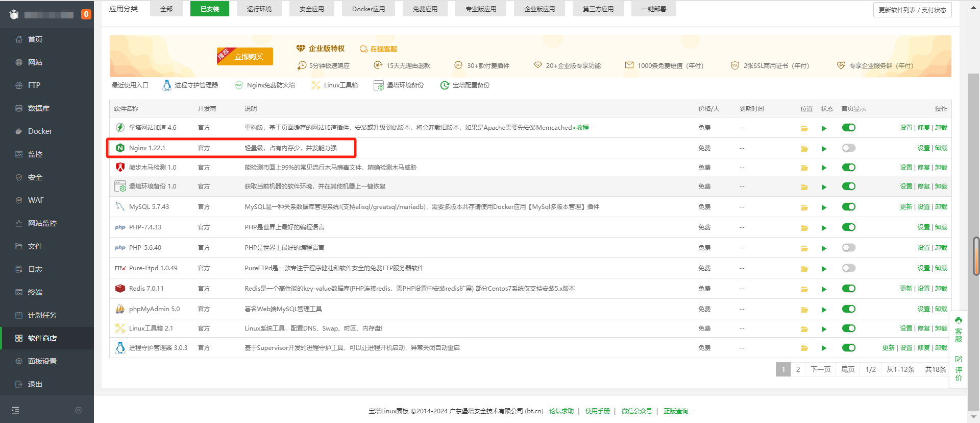
Task: Toggle homepage display for MySQL 5.7.43
Action: point(849,207)
